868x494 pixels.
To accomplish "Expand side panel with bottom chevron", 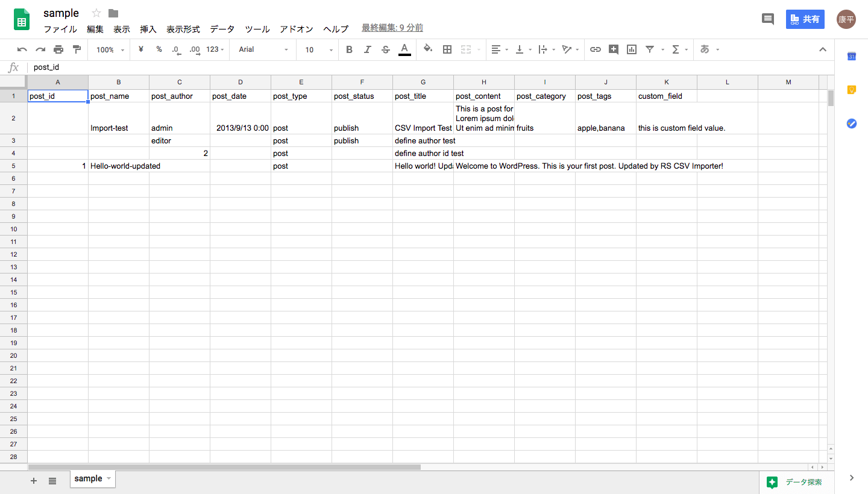I will (x=852, y=478).
